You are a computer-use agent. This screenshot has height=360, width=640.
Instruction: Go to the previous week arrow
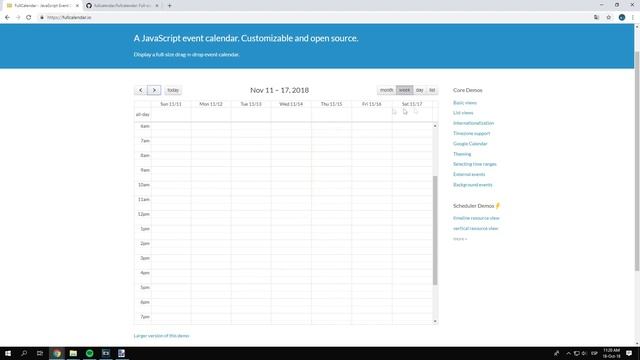click(140, 90)
